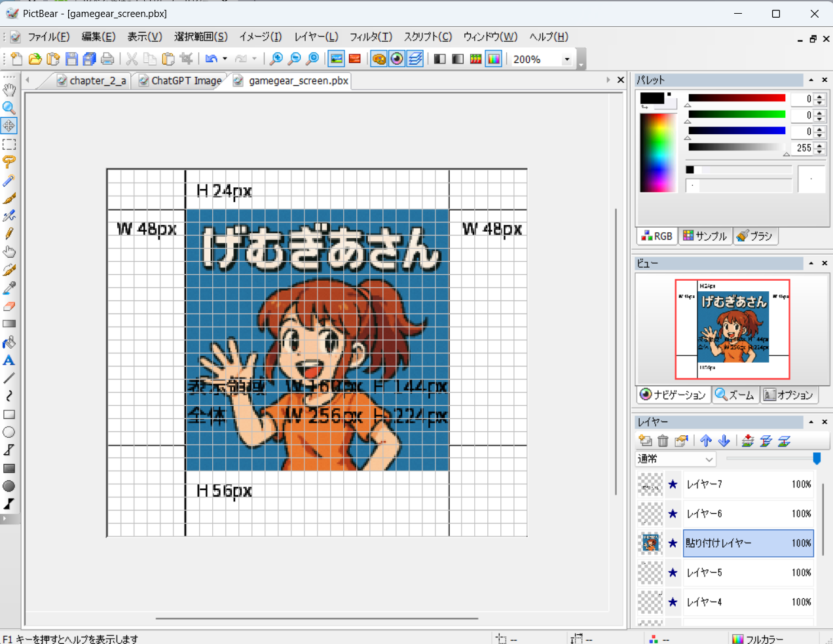This screenshot has width=833, height=644.
Task: Select the Eraser tool
Action: (x=9, y=306)
